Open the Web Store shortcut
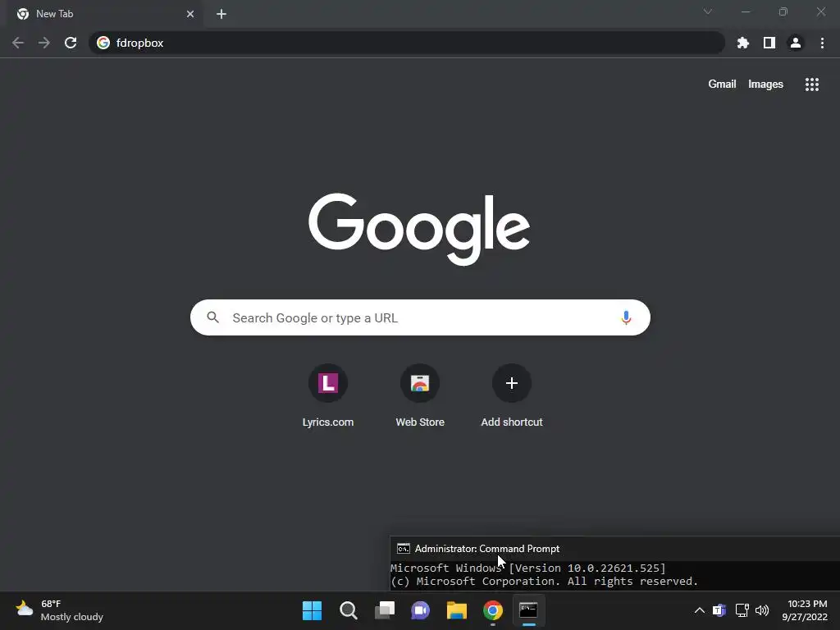Viewport: 840px width, 630px height. [x=420, y=396]
